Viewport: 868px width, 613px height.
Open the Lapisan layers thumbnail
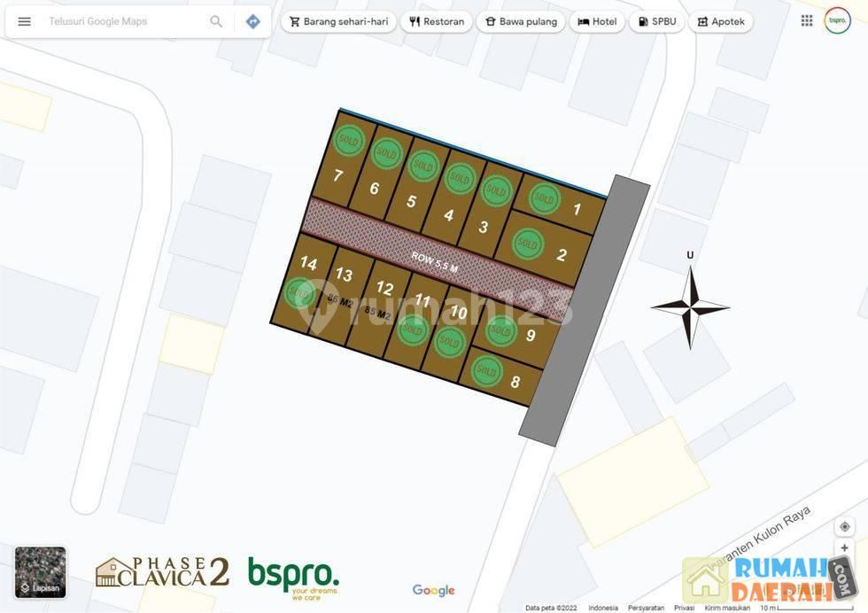(40, 571)
